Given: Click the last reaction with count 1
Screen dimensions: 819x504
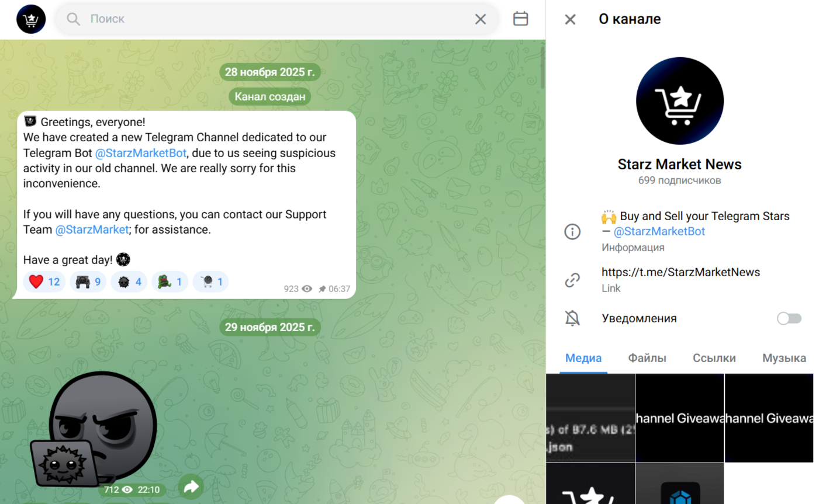Looking at the screenshot, I should (x=210, y=281).
